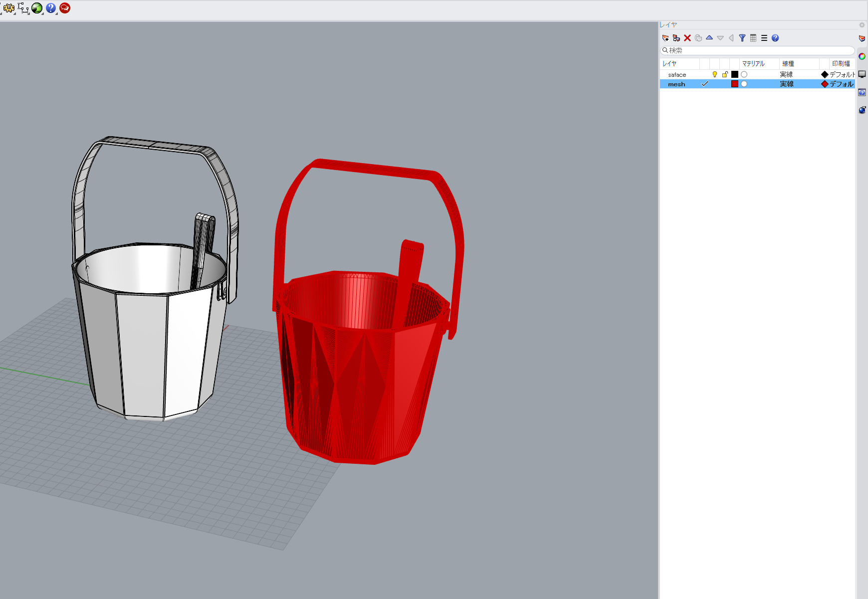868x599 pixels.
Task: Open the display monitor panel icon
Action: click(x=862, y=74)
